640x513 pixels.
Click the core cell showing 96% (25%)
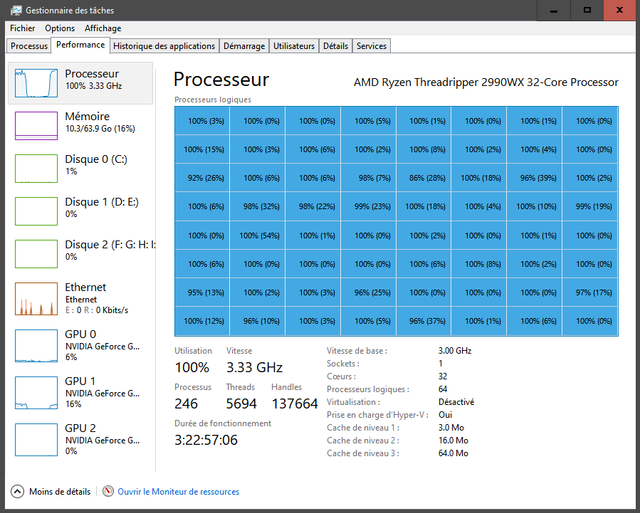pos(369,293)
